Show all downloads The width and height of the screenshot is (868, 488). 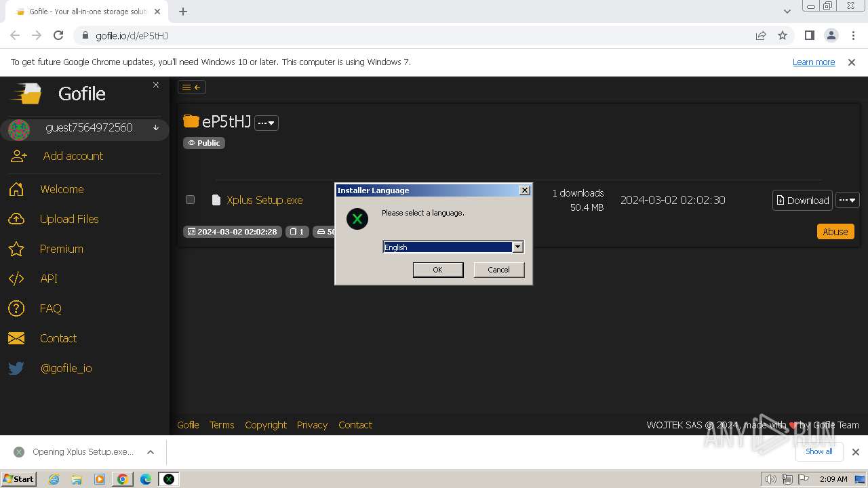click(x=818, y=451)
